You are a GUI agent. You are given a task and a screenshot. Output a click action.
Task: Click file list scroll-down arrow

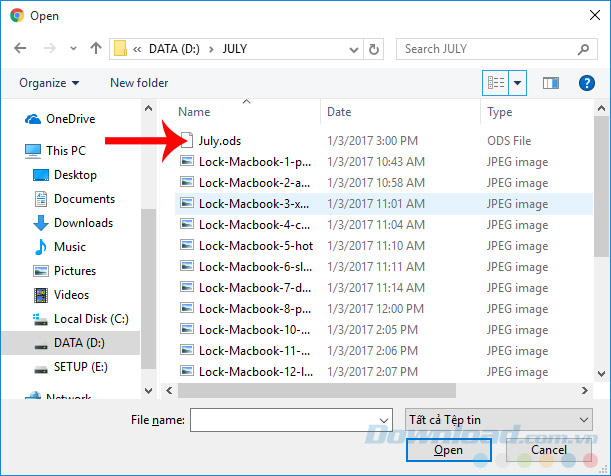click(x=601, y=374)
